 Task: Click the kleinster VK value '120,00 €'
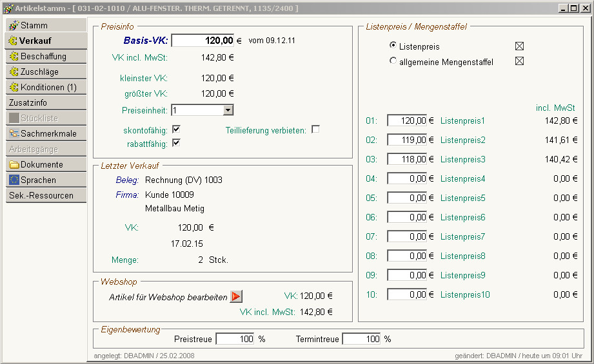[217, 79]
